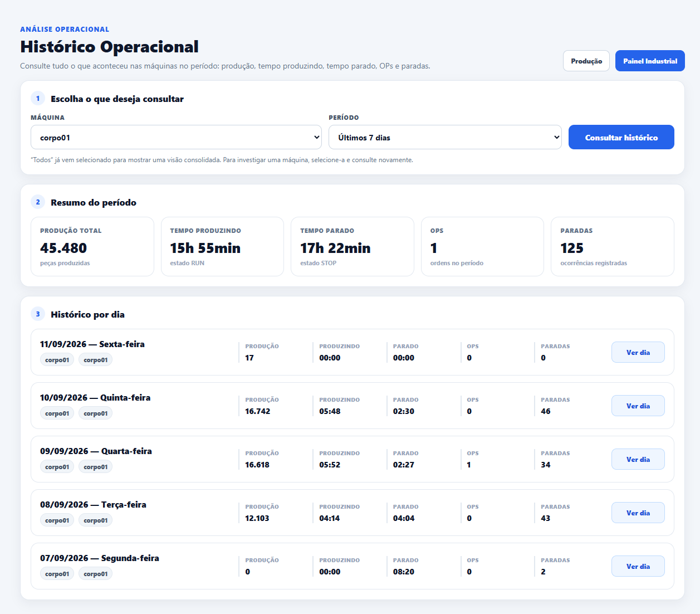
Task: Select the Tempo Produzindo summary card
Action: [x=222, y=246]
